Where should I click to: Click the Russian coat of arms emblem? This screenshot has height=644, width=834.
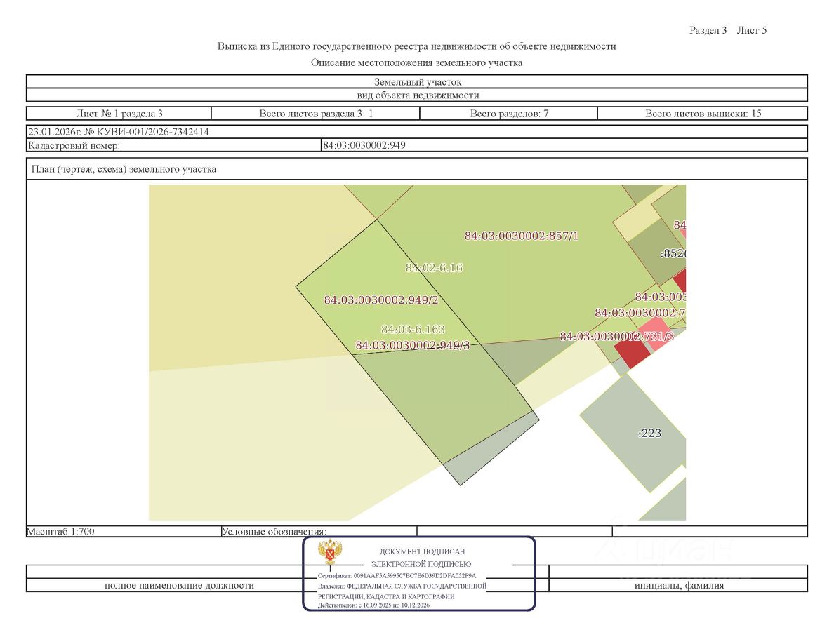[330, 552]
